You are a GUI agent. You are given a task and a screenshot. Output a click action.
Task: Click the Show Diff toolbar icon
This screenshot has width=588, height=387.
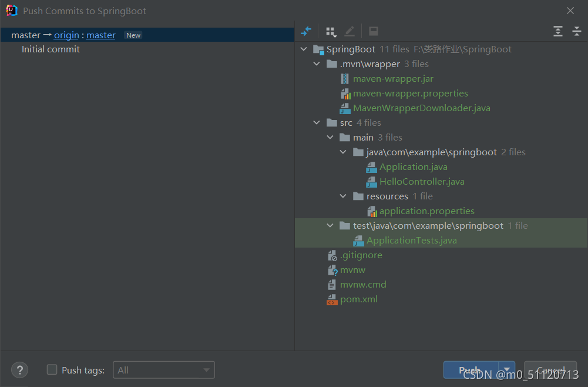(x=306, y=32)
